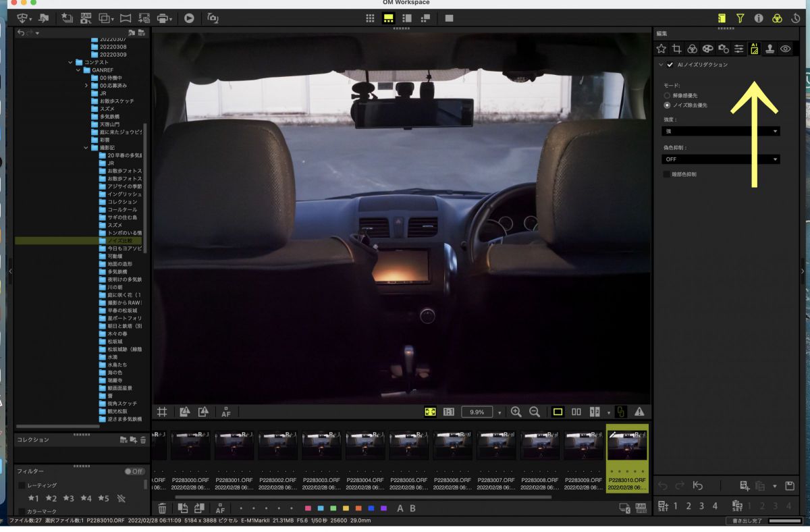Toggle the funnel filter icon at top right
Viewport: 810px width, 532px height.
(x=740, y=18)
